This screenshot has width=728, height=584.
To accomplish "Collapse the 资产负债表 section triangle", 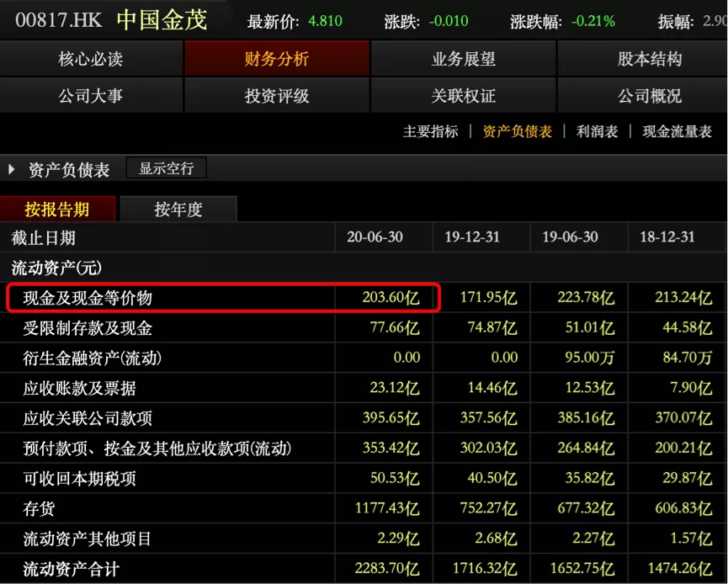I will (12, 169).
